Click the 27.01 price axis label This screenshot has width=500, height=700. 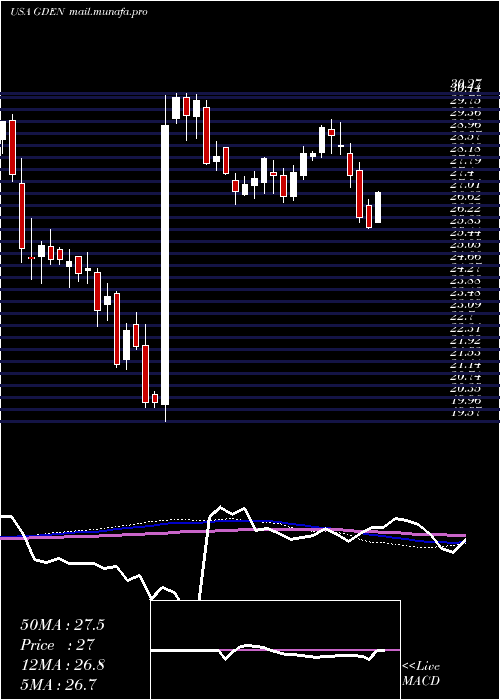[466, 184]
